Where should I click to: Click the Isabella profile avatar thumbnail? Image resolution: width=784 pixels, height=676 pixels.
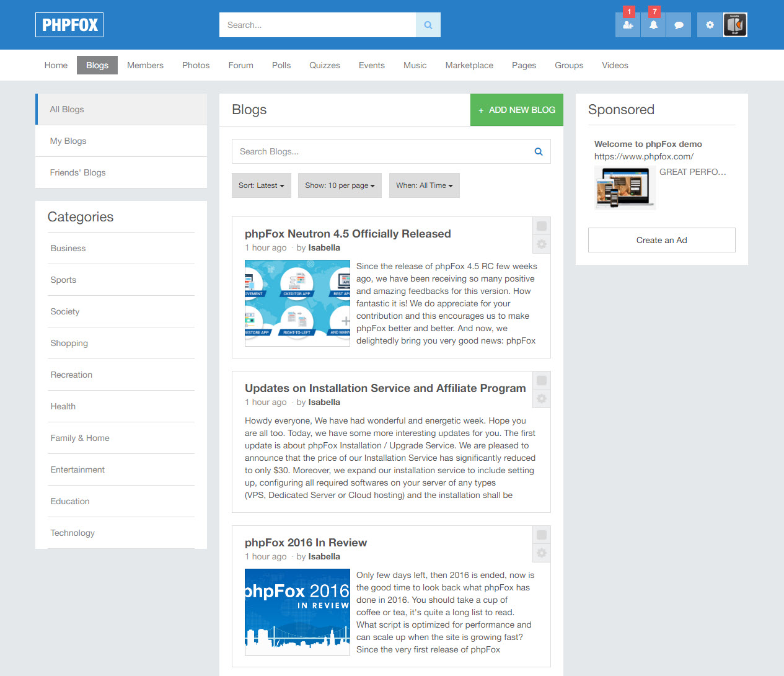point(735,25)
